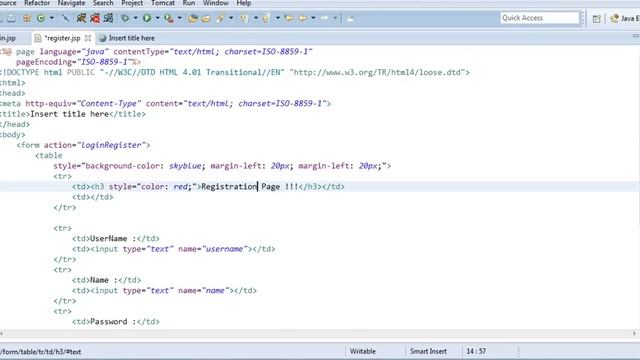The image size is (640, 360).
Task: Click the 'UserName :' cell text
Action: click(113, 238)
